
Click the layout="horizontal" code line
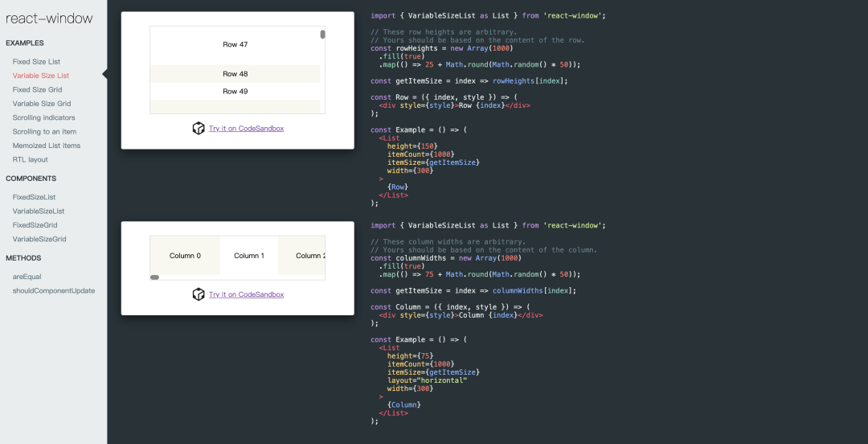tap(428, 380)
